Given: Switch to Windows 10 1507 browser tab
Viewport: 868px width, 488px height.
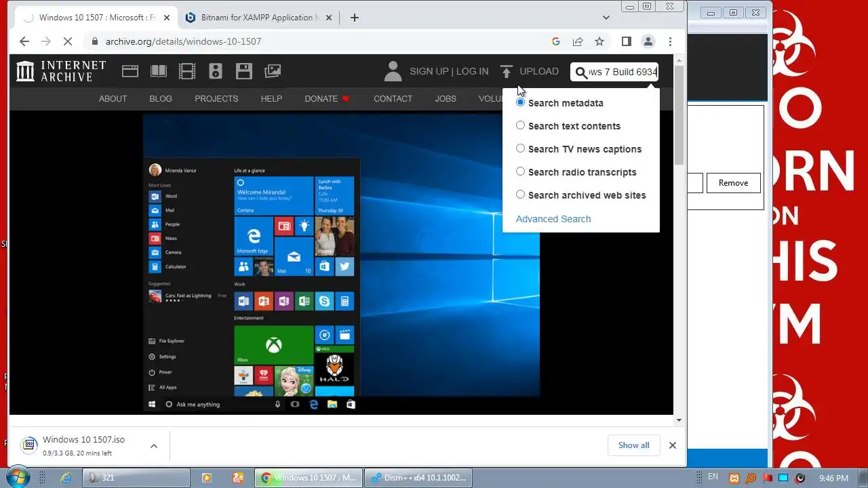Looking at the screenshot, I should click(96, 18).
